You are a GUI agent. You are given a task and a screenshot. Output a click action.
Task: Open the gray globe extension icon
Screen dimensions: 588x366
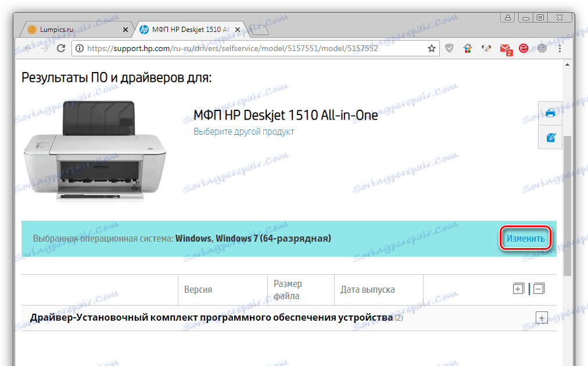pos(542,48)
